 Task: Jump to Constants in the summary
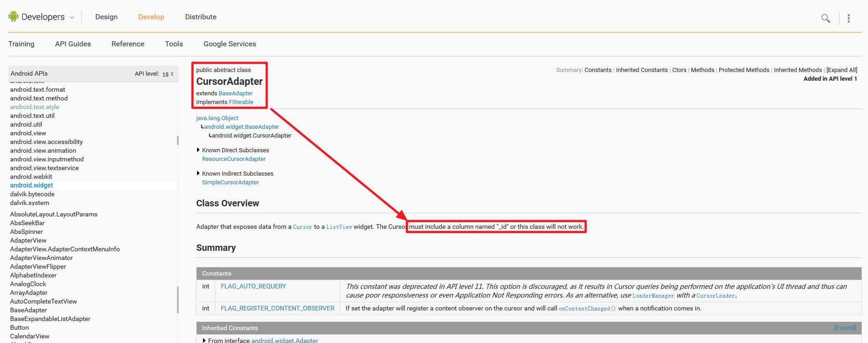(598, 70)
